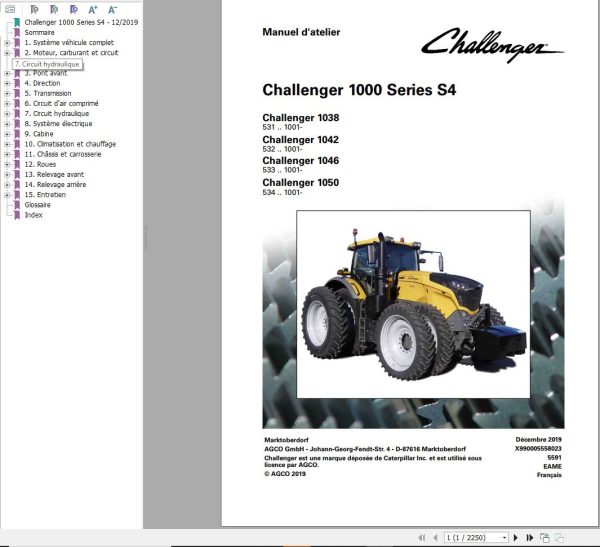Viewport: 600px width, 547px height.
Task: Open 8. Système électrique bookmark
Action: pos(58,124)
